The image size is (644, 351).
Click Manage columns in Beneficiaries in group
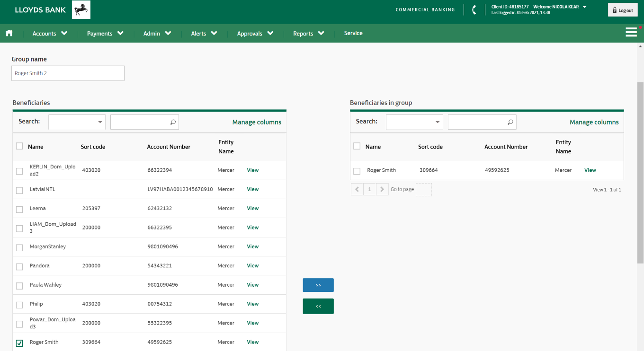pos(594,122)
